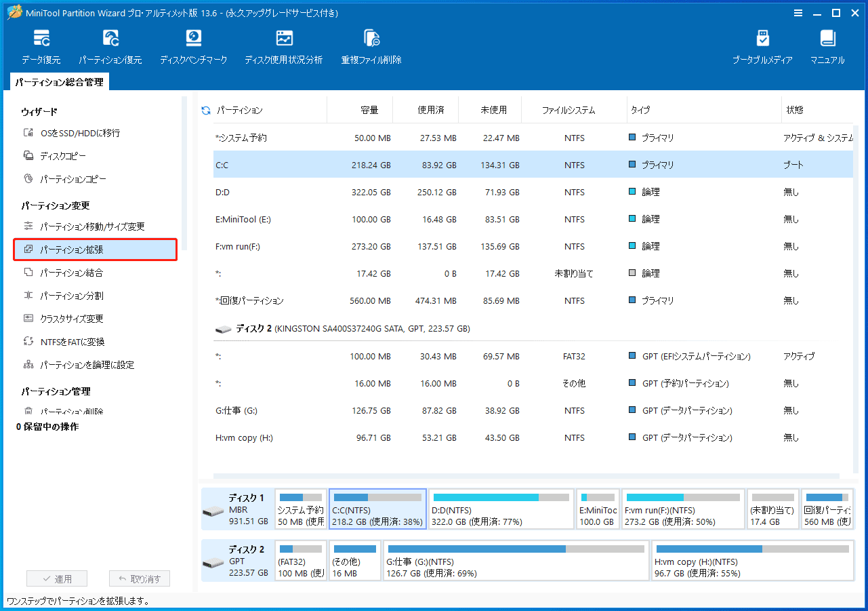Select G:仕事 (G:) block in disk map
This screenshot has width=868, height=611.
tap(516, 560)
